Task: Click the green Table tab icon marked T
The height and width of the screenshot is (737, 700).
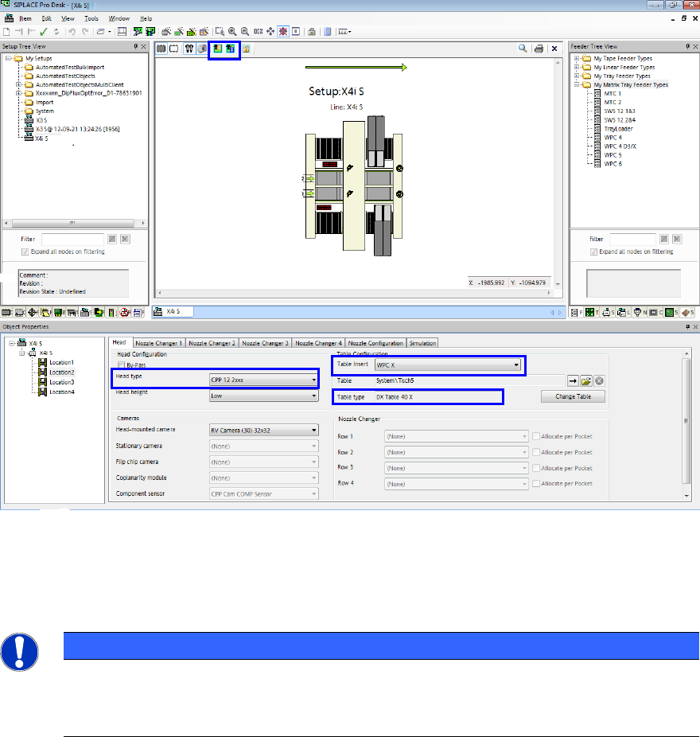Action: [592, 313]
